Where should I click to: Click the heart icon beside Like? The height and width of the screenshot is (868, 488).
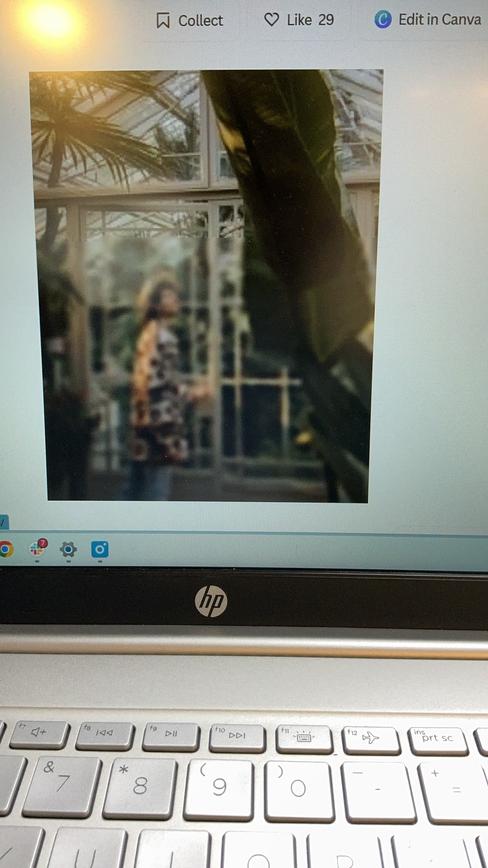click(x=272, y=20)
